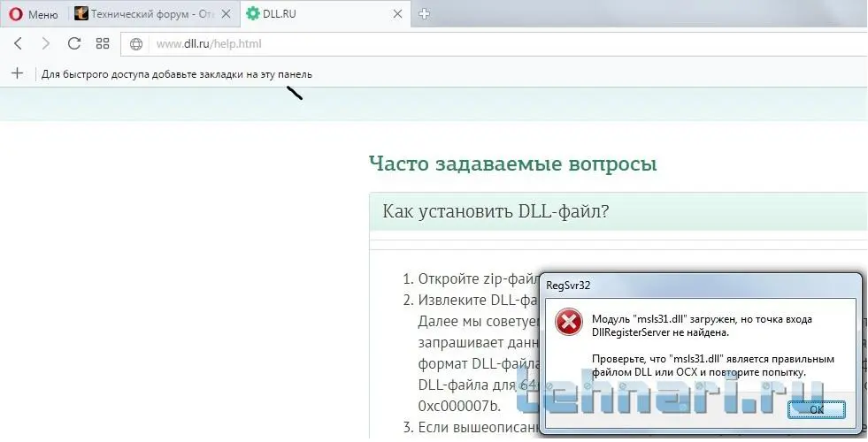Click the RegSvr32 dialog title bar

click(x=700, y=286)
